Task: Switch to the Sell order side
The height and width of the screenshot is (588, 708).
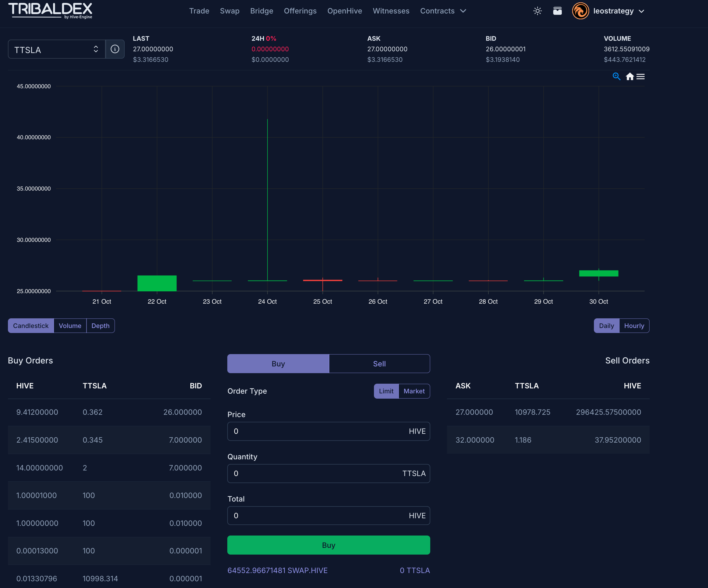Action: point(379,363)
